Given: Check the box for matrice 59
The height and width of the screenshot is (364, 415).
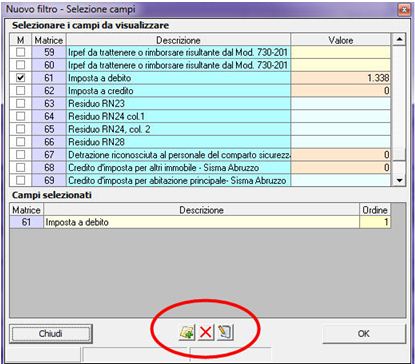Looking at the screenshot, I should point(20,52).
